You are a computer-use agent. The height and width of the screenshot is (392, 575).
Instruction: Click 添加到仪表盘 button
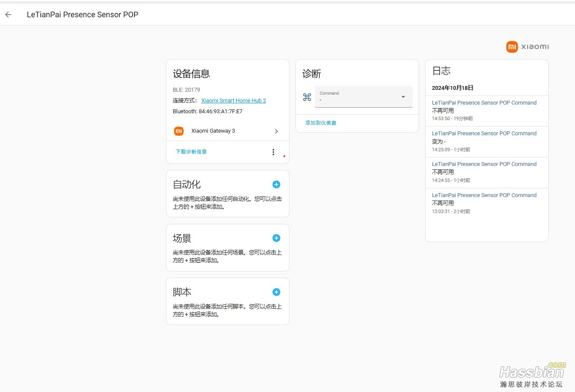321,123
